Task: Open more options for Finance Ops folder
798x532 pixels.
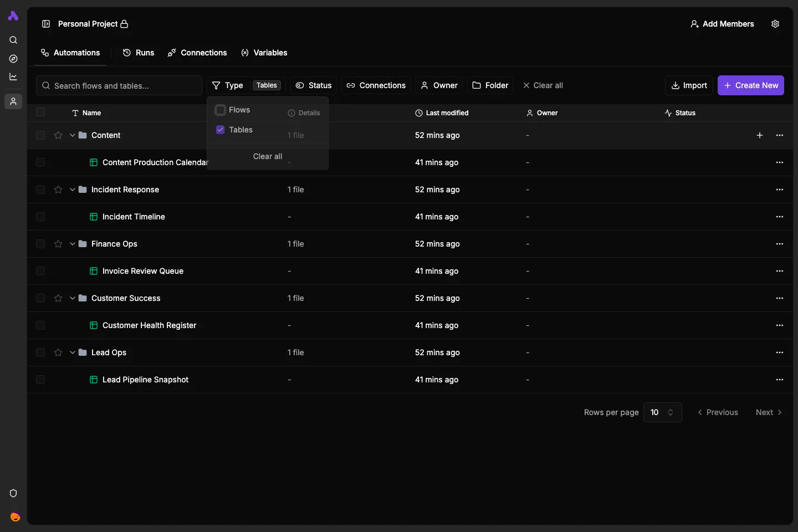Action: pyautogui.click(x=780, y=244)
